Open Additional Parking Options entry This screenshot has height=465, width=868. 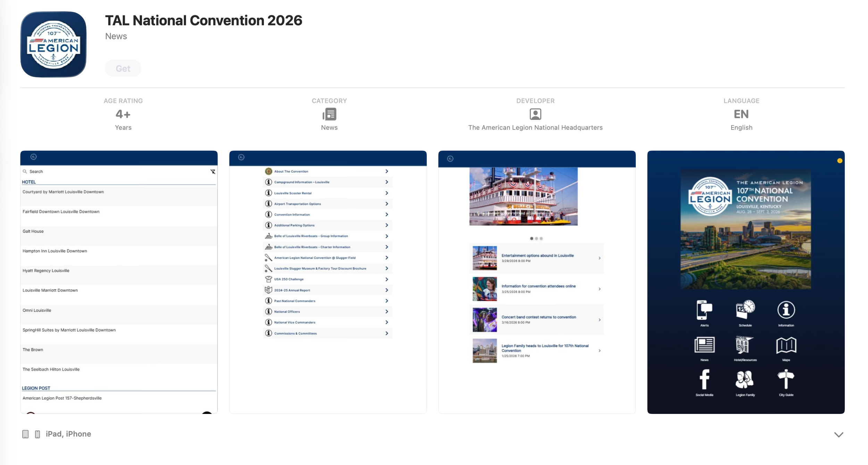[x=328, y=225]
